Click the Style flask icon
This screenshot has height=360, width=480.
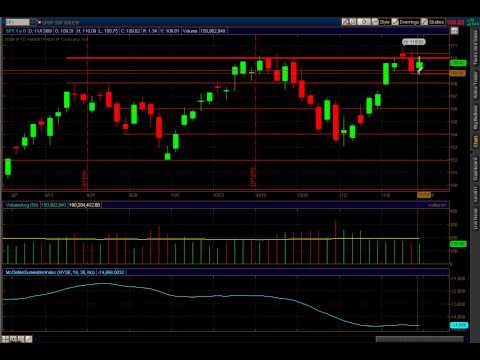(x=375, y=22)
